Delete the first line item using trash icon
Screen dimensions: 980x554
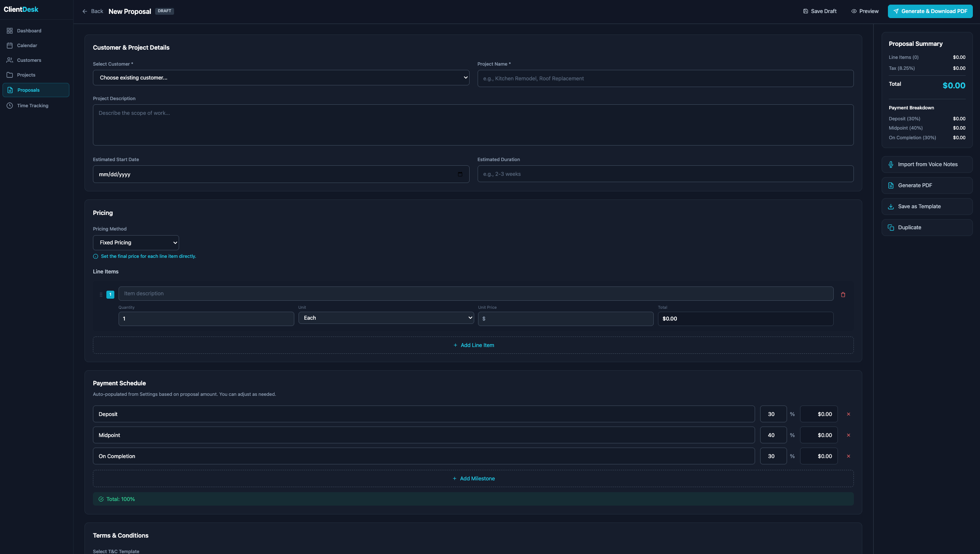tap(843, 294)
